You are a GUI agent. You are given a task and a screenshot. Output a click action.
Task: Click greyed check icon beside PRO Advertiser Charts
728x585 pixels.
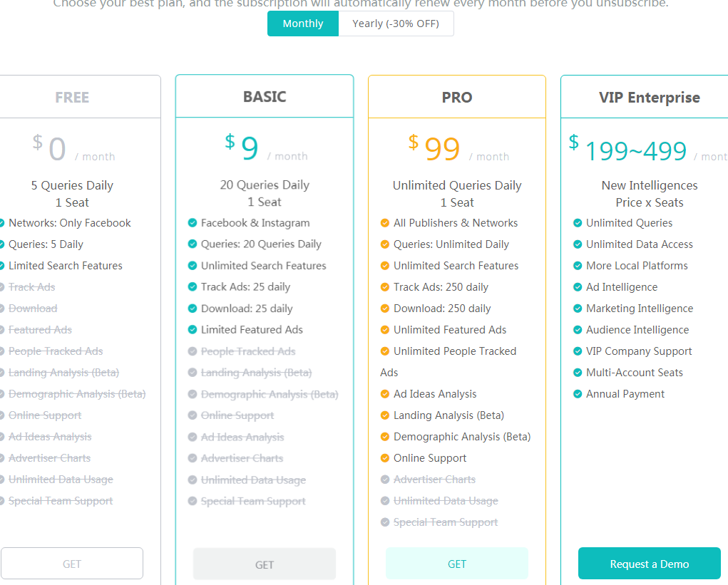coord(385,480)
